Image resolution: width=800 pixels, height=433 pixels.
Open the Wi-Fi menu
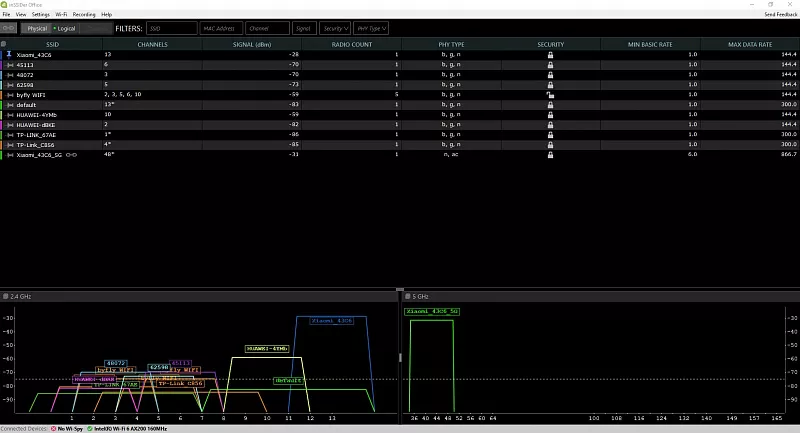(61, 15)
